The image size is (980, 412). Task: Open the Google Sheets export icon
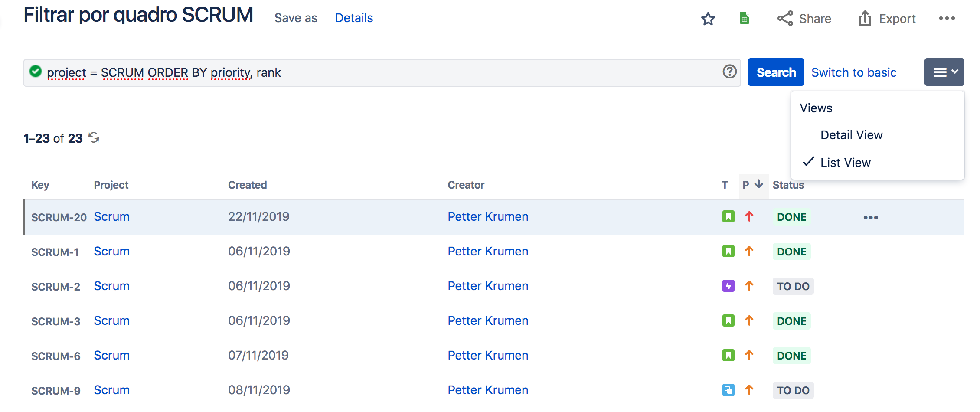(x=744, y=18)
